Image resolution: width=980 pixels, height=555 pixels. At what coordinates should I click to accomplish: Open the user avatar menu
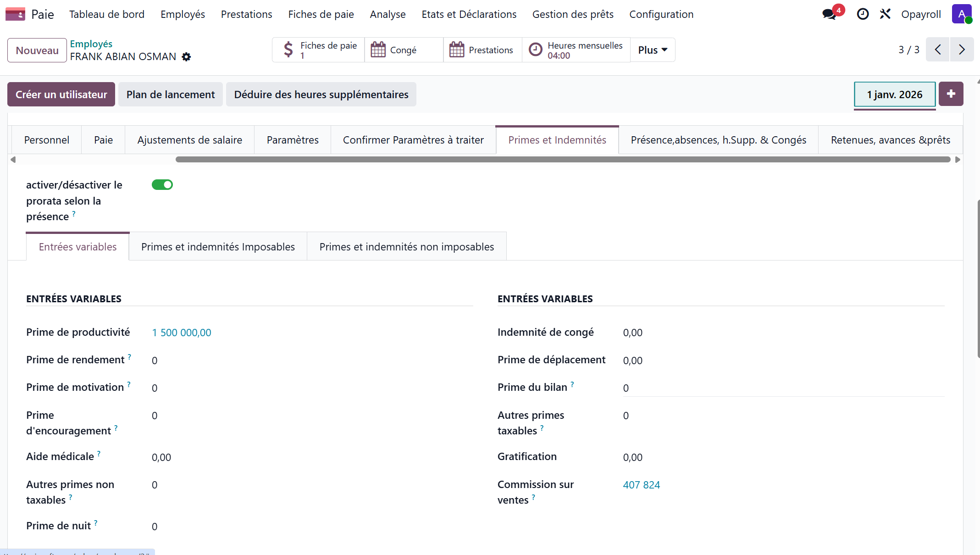click(962, 14)
